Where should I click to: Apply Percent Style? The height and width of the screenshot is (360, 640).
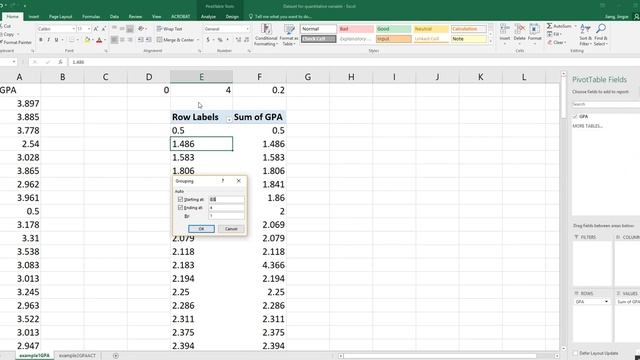coord(220,40)
